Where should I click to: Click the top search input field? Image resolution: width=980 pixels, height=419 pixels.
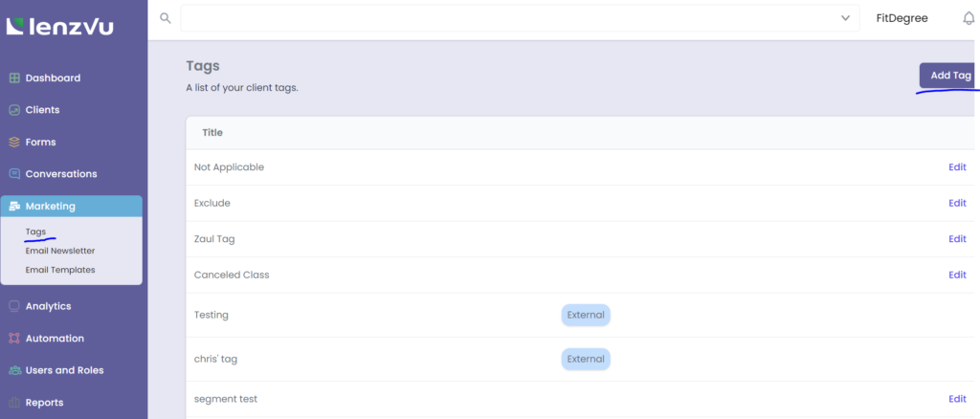click(507, 18)
